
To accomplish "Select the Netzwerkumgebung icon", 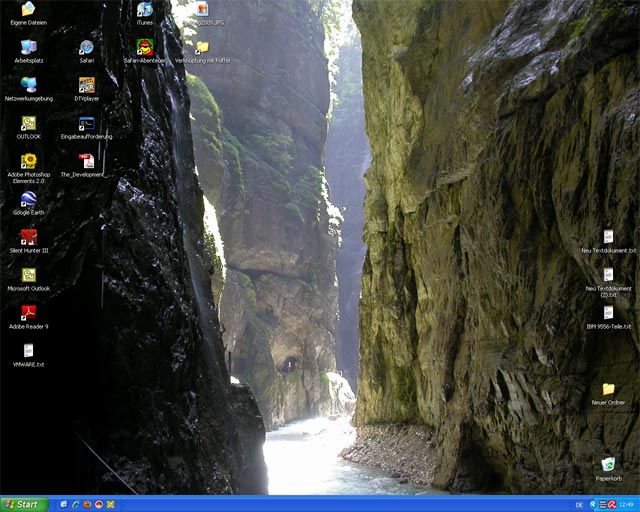I will tap(28, 85).
